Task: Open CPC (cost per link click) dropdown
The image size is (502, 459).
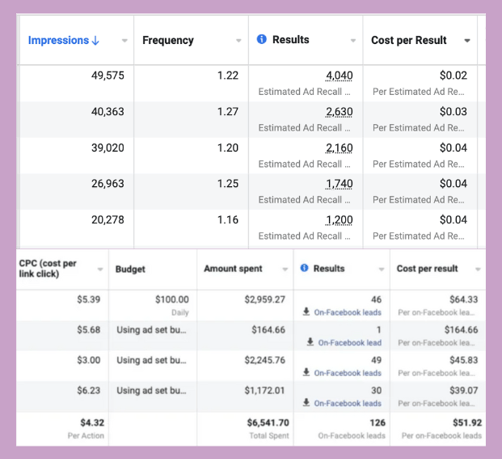Action: pos(100,269)
